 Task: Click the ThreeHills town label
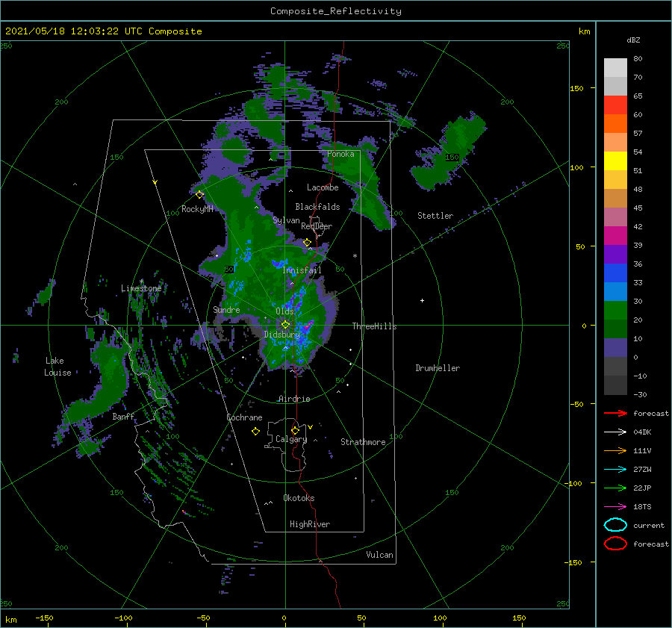[374, 326]
